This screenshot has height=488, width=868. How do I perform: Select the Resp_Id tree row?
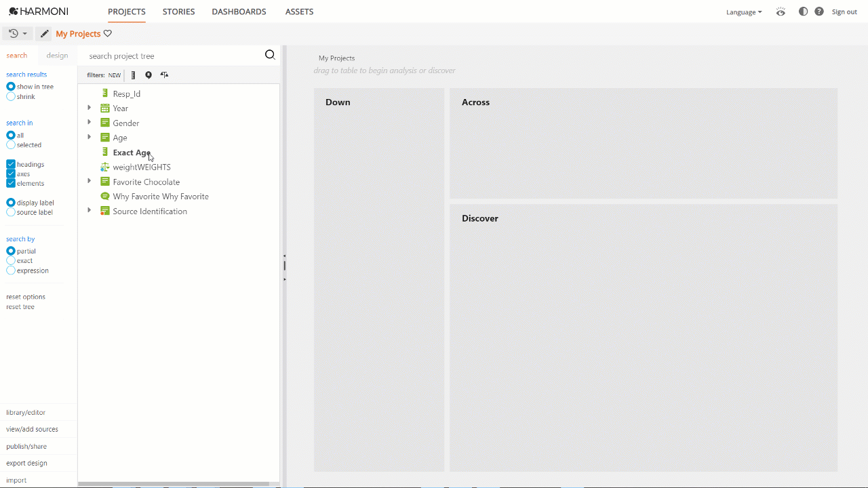127,94
